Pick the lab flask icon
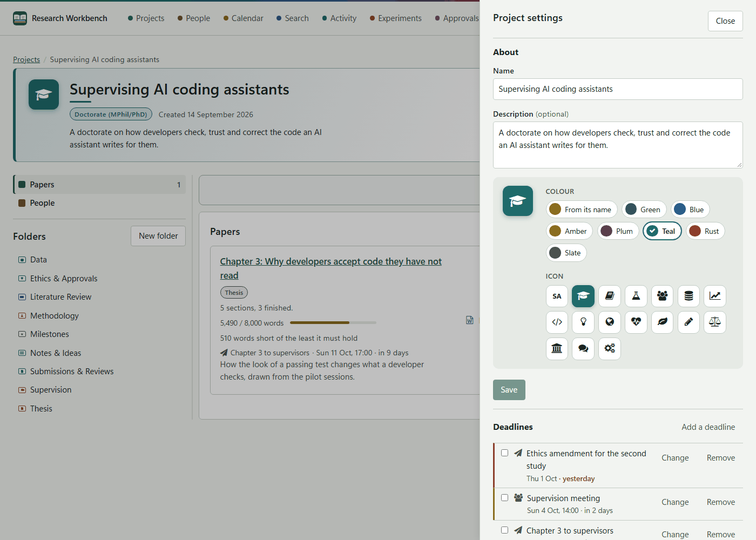 point(636,296)
